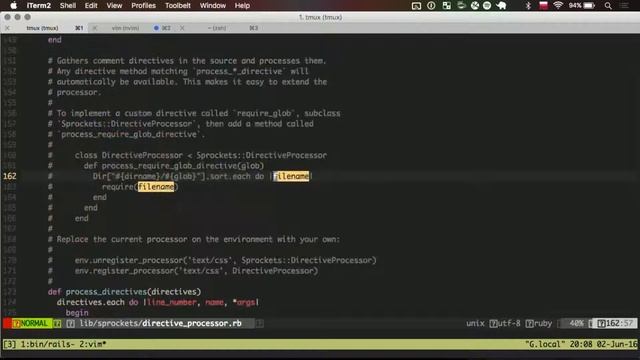
Task: Open the Window menu
Action: (x=213, y=5)
